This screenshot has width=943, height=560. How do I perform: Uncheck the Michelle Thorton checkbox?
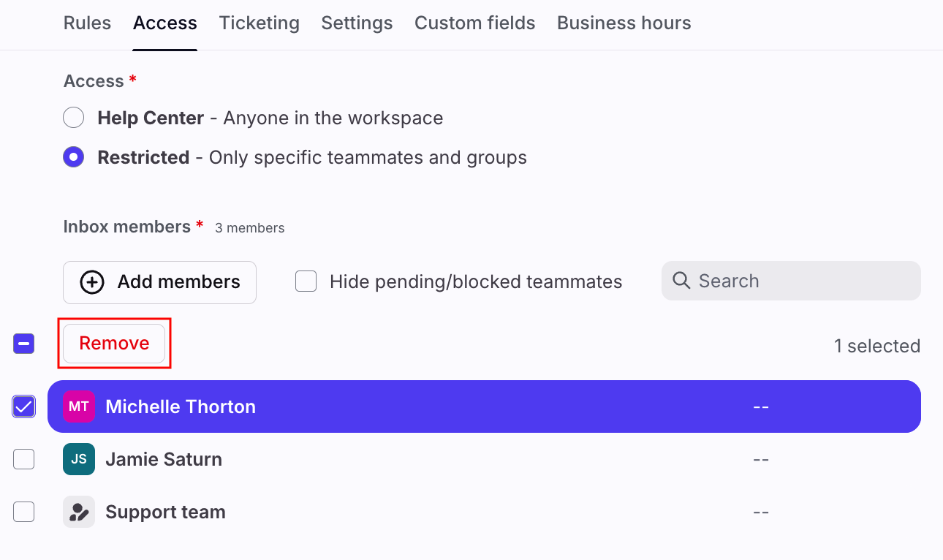coord(24,406)
